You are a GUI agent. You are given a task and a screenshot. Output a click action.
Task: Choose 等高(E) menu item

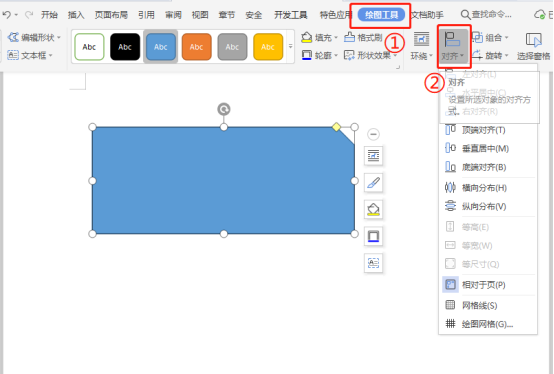(x=488, y=227)
